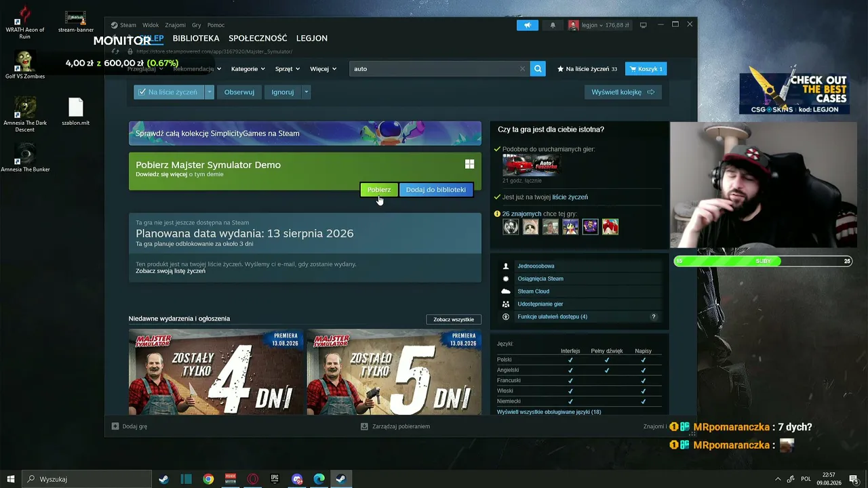This screenshot has height=488, width=868.
Task: Open wishlist Na liście życzeń 33
Action: pos(587,68)
